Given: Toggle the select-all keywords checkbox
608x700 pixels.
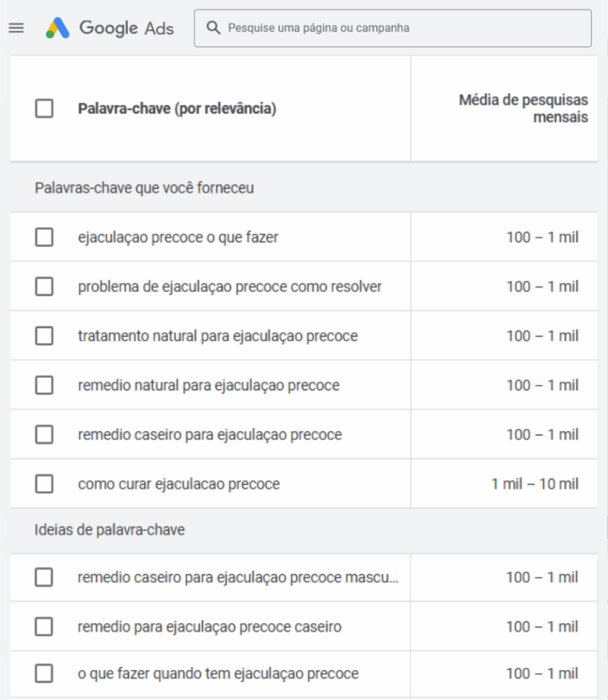Looking at the screenshot, I should click(44, 109).
